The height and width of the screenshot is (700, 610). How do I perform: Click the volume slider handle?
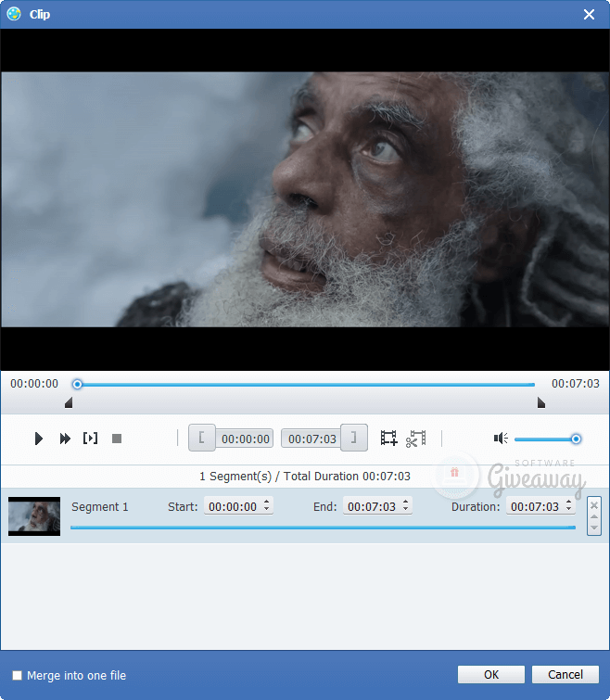click(x=576, y=439)
